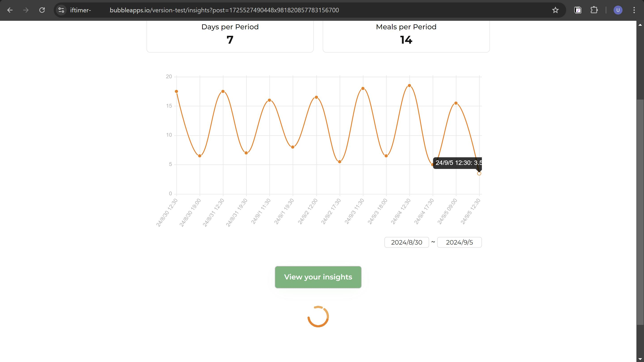Screen dimensions: 644x362
Task: Open the start date field 2024/8/30
Action: [x=407, y=242]
